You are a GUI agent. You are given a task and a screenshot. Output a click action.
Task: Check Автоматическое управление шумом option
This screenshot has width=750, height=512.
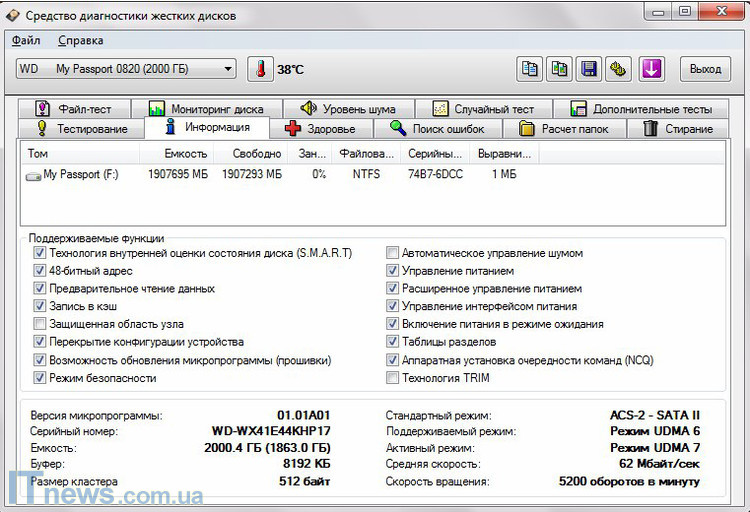(393, 254)
